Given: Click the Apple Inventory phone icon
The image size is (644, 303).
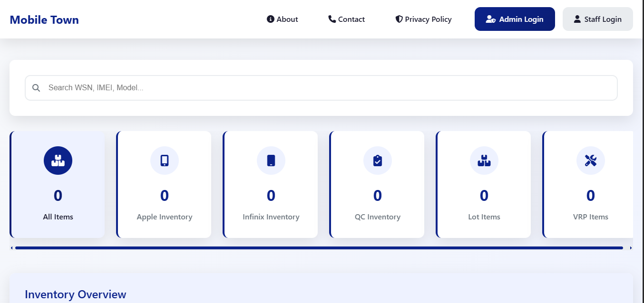Looking at the screenshot, I should tap(165, 161).
